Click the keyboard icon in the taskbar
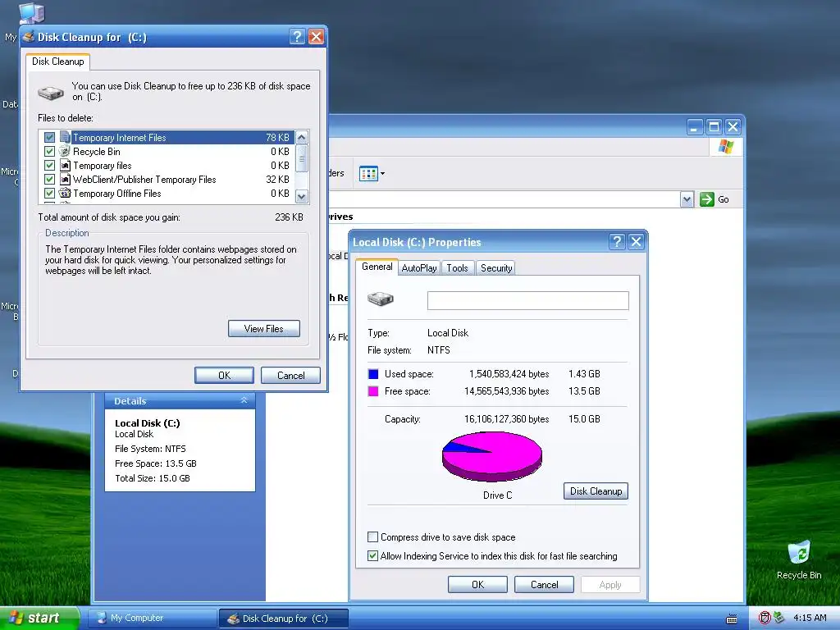Image resolution: width=840 pixels, height=630 pixels. click(x=731, y=619)
